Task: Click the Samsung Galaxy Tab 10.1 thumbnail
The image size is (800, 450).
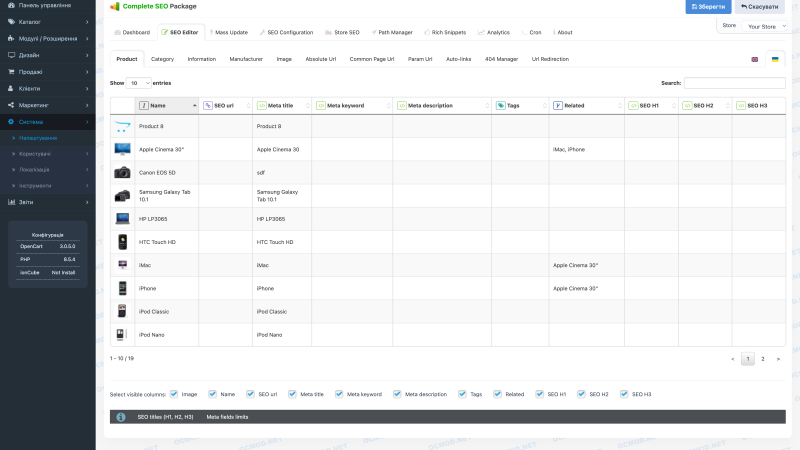Action: (x=122, y=195)
